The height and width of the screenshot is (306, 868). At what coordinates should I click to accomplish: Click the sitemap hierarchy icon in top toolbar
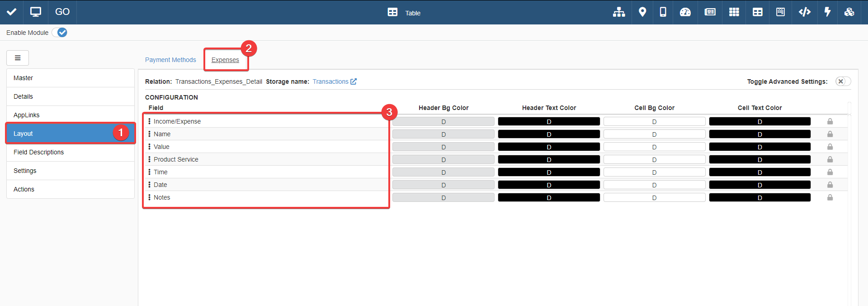pyautogui.click(x=619, y=12)
